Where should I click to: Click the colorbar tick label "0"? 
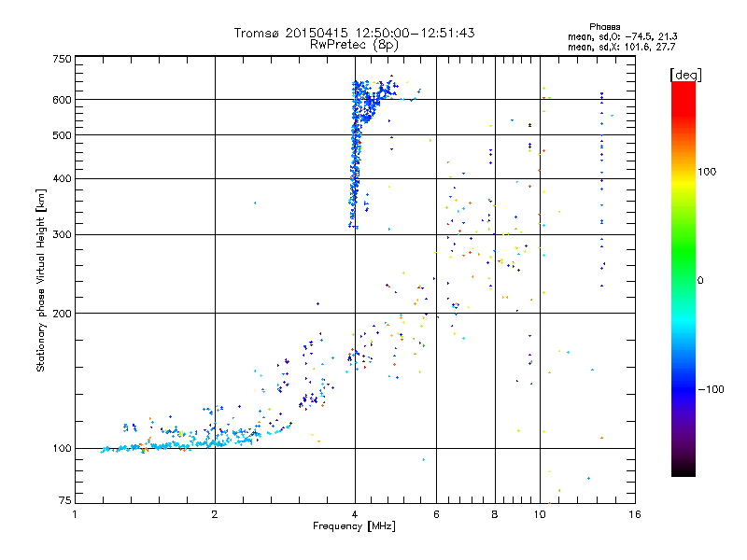[x=700, y=280]
